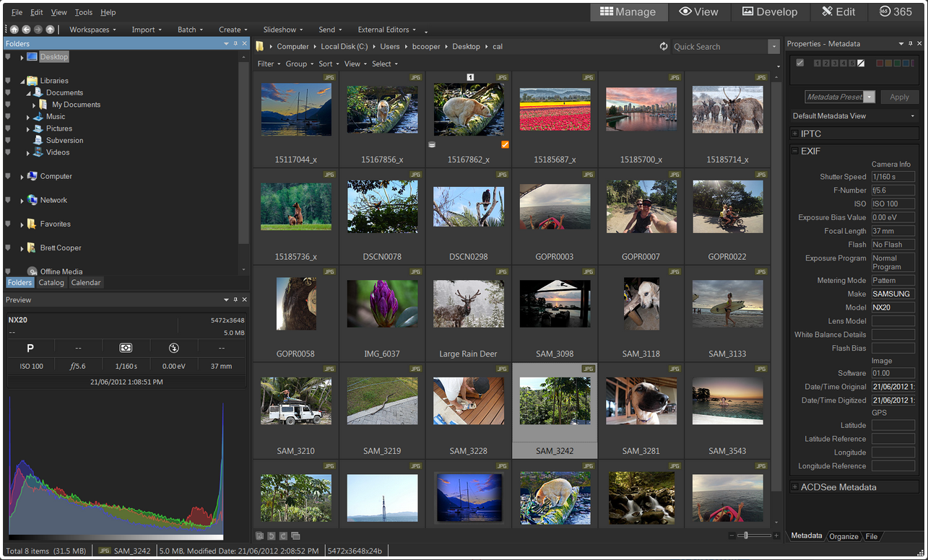Rotate left using the bottom toolbar icon

(271, 535)
